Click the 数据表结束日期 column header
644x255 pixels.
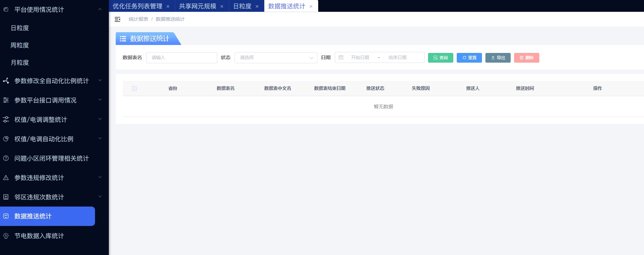(330, 89)
